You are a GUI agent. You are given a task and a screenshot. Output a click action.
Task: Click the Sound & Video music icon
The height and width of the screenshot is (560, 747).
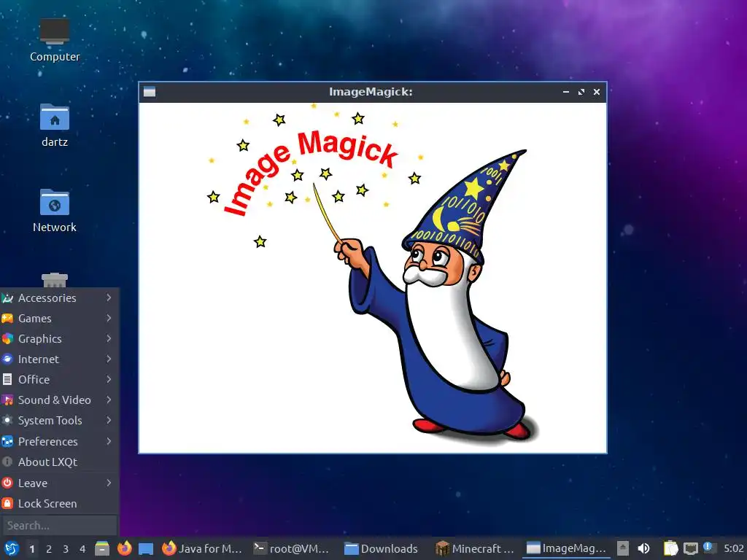click(7, 400)
